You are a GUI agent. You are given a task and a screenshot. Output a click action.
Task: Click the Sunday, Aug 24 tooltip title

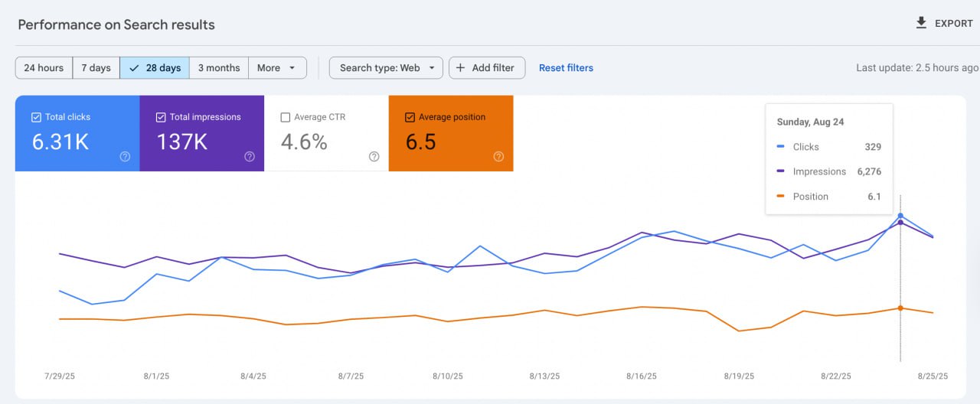(810, 122)
